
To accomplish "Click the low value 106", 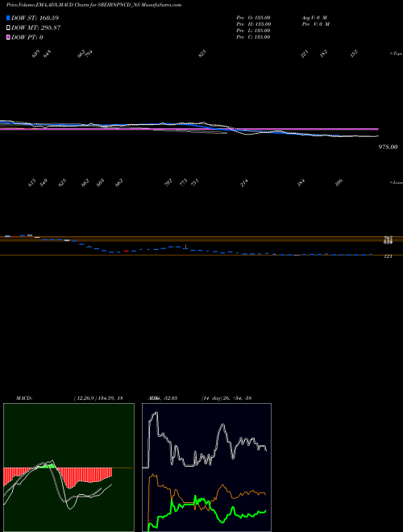I will tap(339, 183).
